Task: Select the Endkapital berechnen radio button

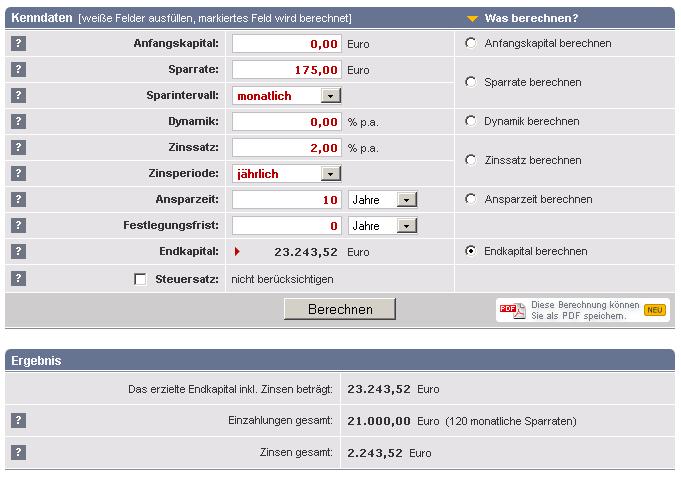Action: point(471,251)
